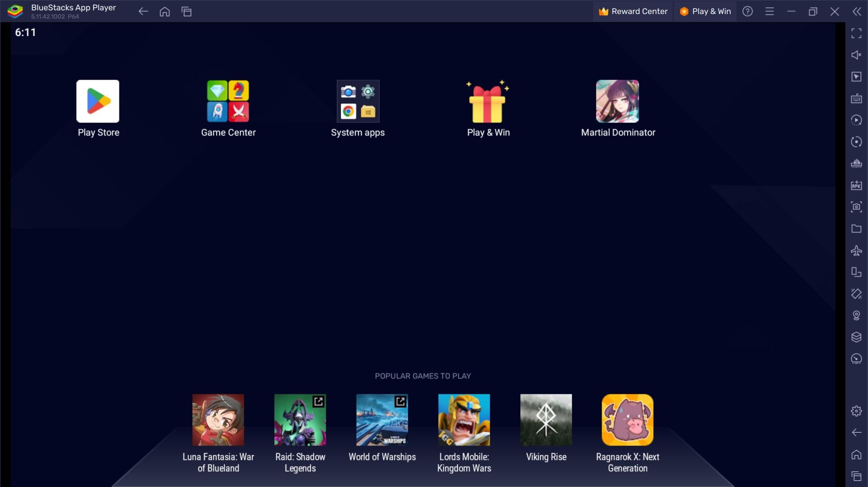Mute volume using sidebar speaker icon
868x487 pixels.
[x=856, y=55]
